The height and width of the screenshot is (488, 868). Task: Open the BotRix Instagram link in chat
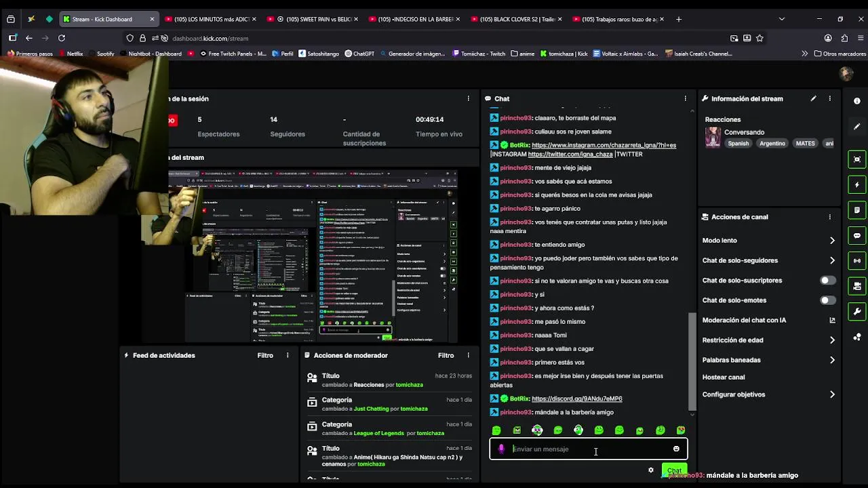click(x=604, y=145)
